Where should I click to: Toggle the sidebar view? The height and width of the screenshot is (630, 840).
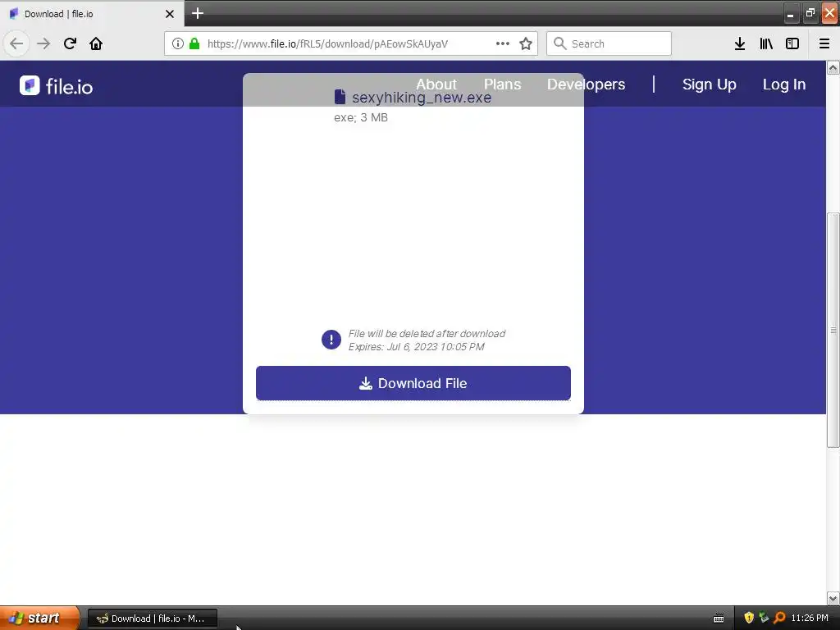pyautogui.click(x=792, y=43)
